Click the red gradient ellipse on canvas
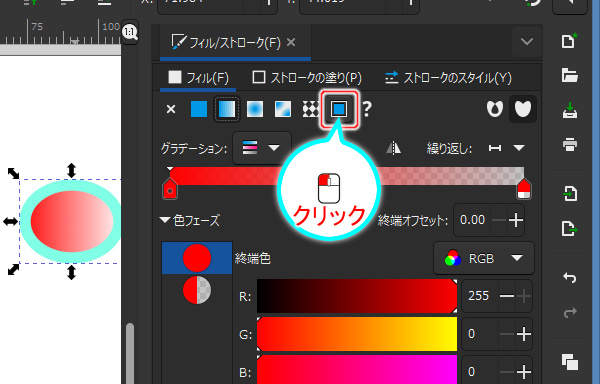The height and width of the screenshot is (384, 600). pyautogui.click(x=72, y=221)
